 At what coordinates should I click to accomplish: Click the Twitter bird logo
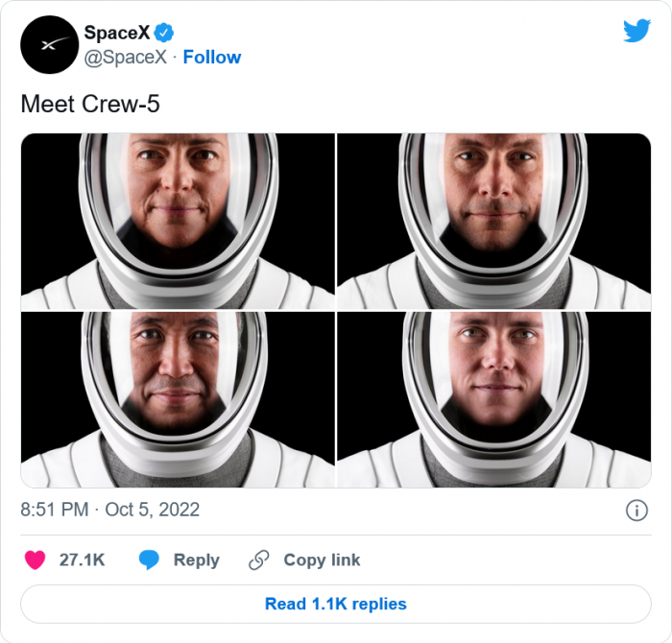(x=636, y=31)
